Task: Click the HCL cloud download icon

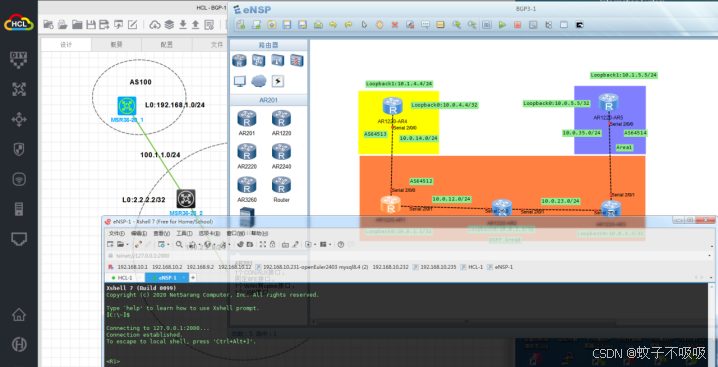Action: coord(155,25)
